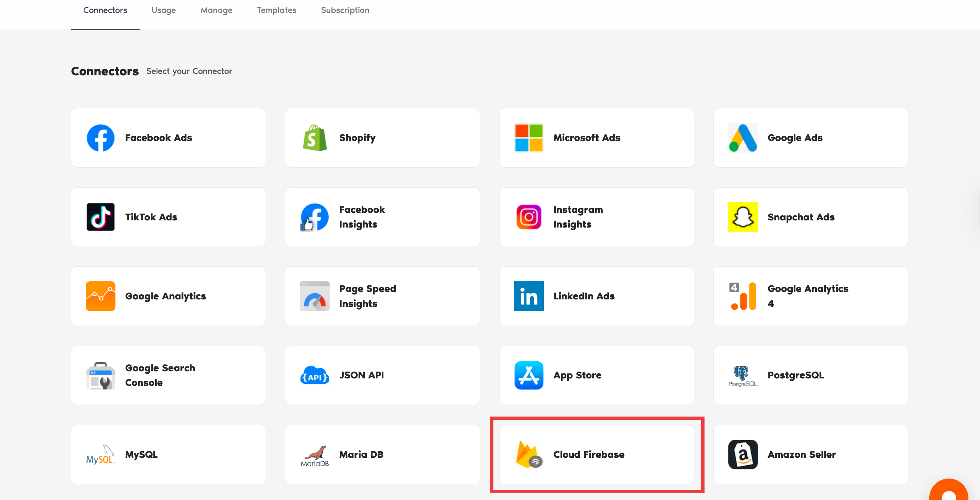This screenshot has width=980, height=500.
Task: Select the Google Analytics label
Action: coord(165,296)
